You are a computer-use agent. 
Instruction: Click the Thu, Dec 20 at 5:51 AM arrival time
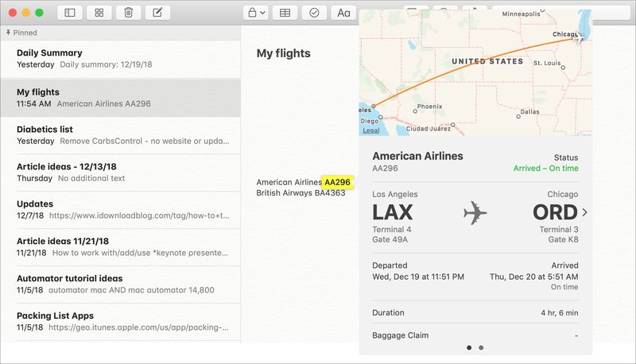(533, 277)
